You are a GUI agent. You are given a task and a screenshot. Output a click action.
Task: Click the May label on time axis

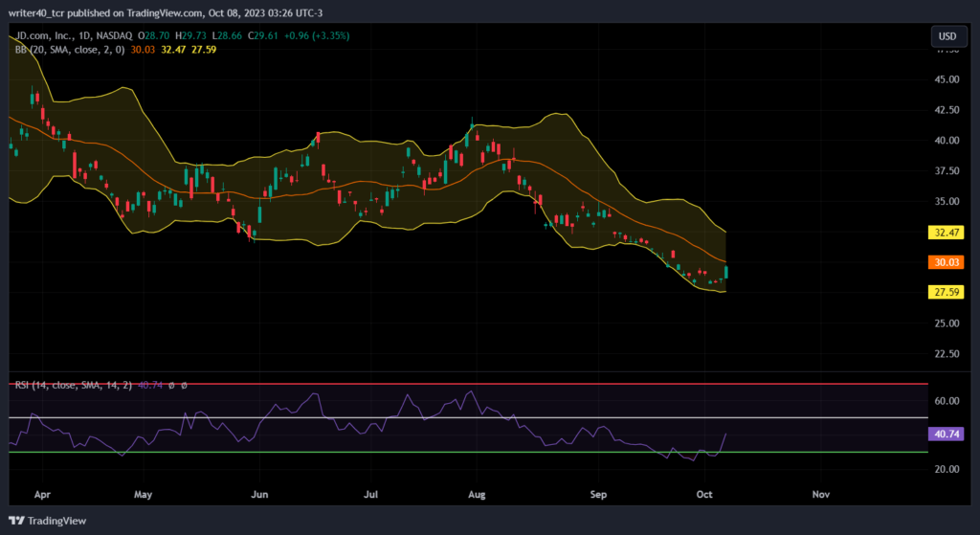pyautogui.click(x=144, y=495)
